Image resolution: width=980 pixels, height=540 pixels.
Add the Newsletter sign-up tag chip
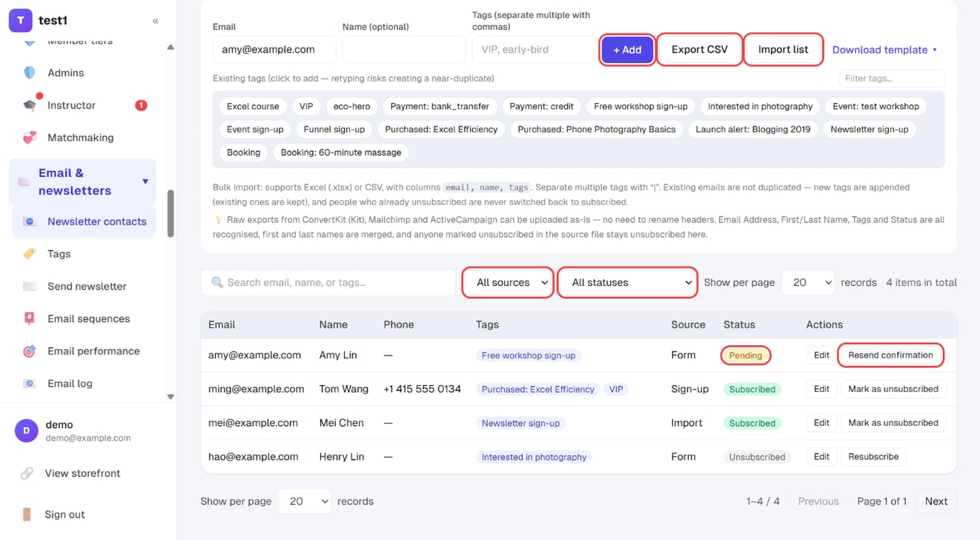[x=869, y=129]
